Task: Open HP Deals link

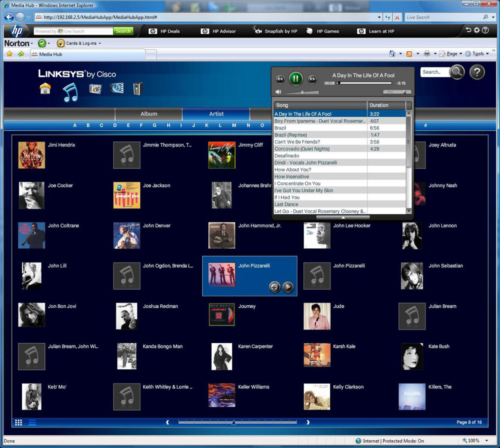Action: (164, 31)
